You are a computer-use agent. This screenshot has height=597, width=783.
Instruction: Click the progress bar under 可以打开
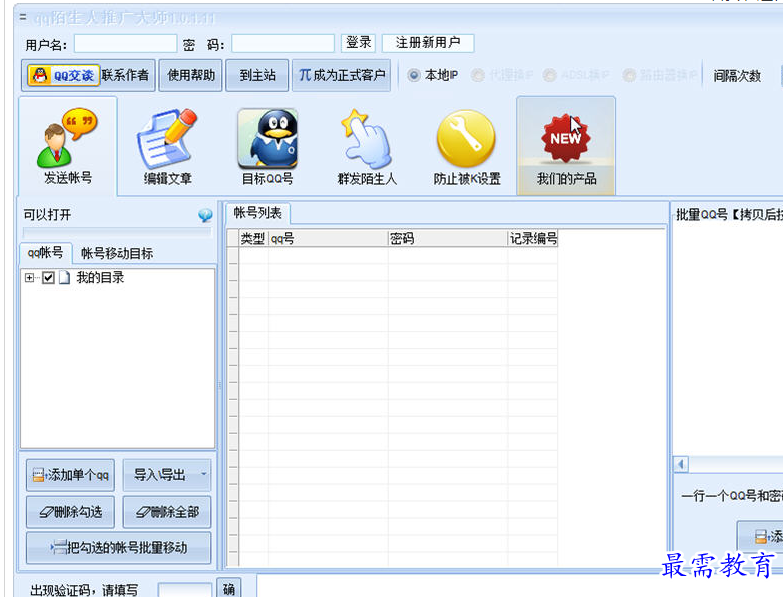pyautogui.click(x=117, y=232)
